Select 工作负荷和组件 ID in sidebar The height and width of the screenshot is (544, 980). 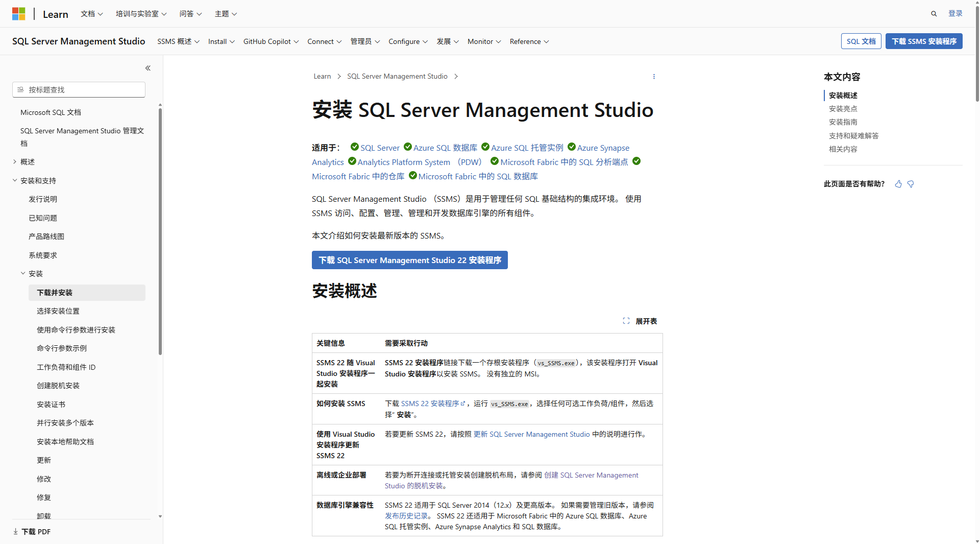(66, 367)
